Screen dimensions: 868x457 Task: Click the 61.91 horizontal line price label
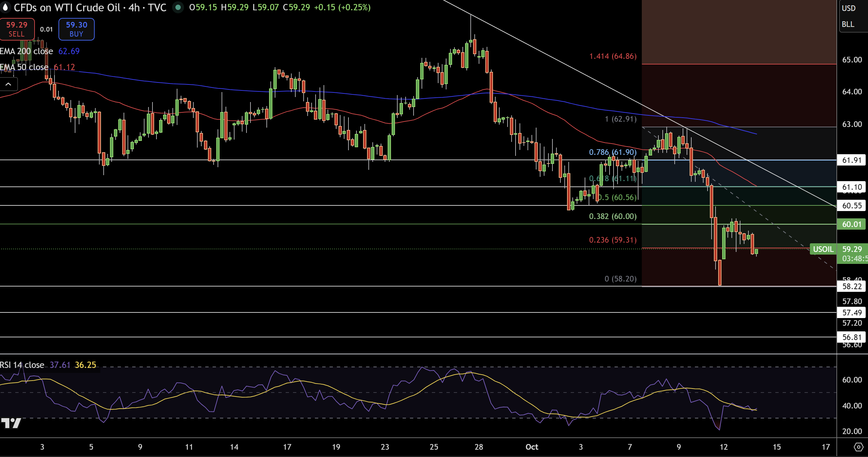coord(851,160)
